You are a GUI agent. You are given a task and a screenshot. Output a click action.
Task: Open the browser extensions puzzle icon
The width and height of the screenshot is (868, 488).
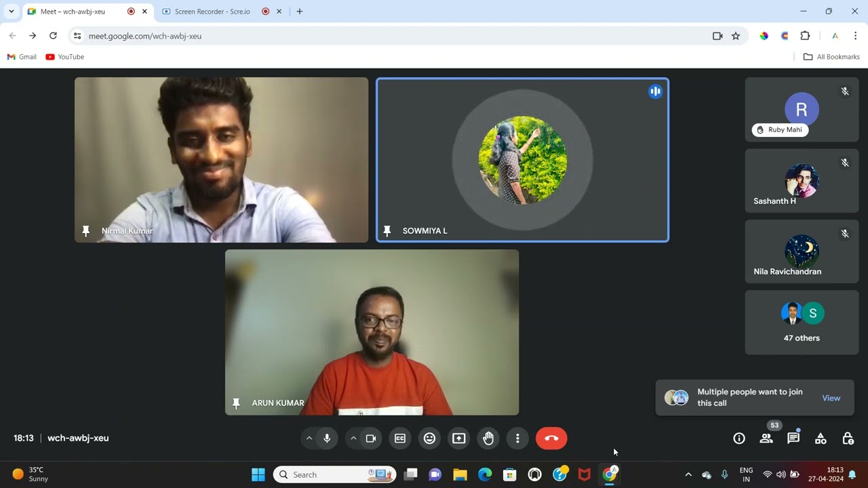(805, 36)
